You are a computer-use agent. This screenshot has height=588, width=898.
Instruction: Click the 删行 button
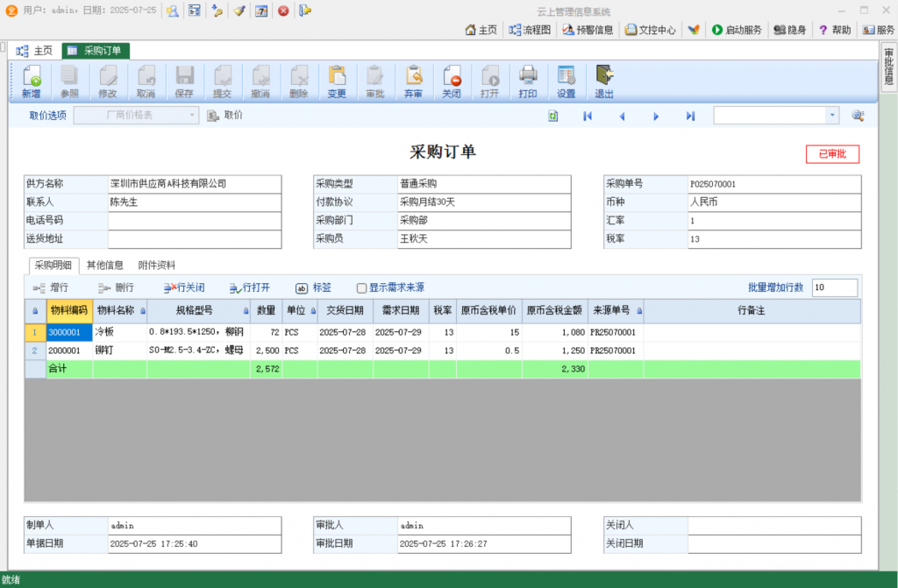point(116,287)
